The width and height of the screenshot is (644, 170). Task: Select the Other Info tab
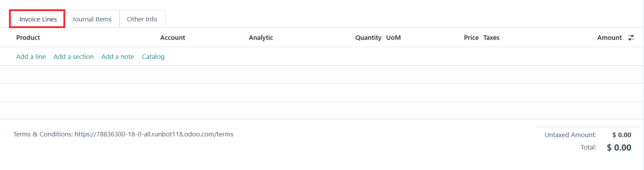[142, 19]
